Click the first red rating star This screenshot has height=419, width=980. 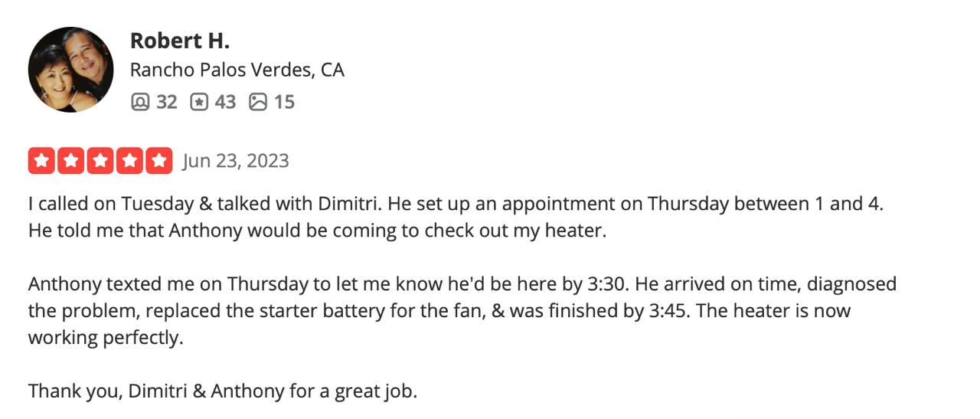[42, 161]
